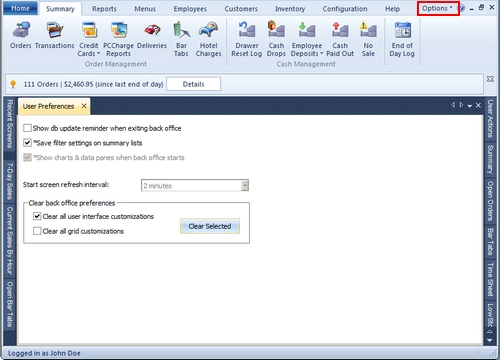The width and height of the screenshot is (500, 360).
Task: Click the Clear Selected button
Action: pyautogui.click(x=210, y=226)
